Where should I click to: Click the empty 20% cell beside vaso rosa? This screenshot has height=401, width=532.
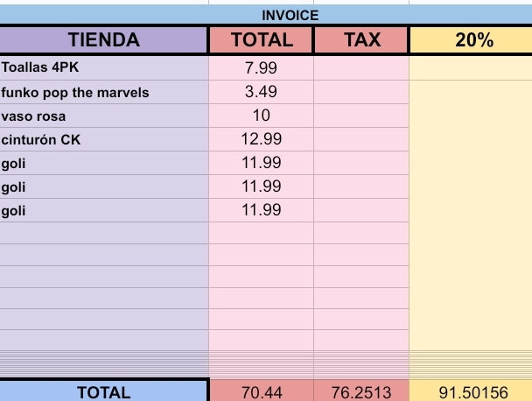pos(473,116)
